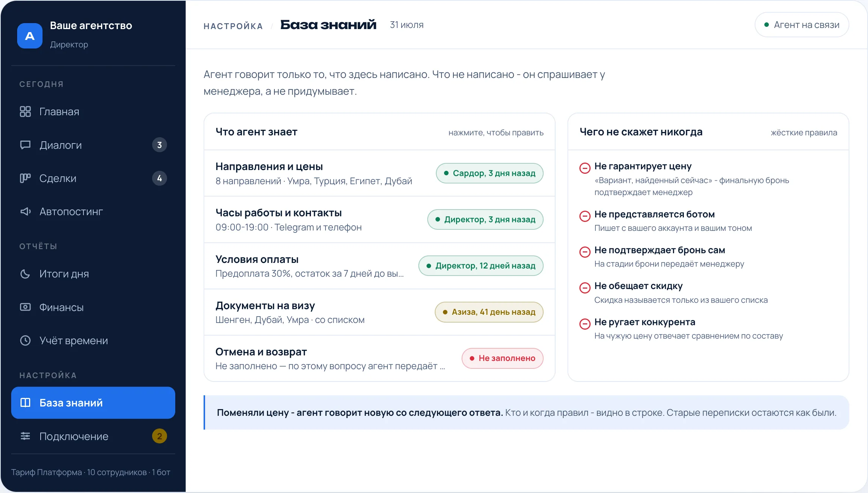Click minus icon beside Не представляется ботом

[x=585, y=216]
